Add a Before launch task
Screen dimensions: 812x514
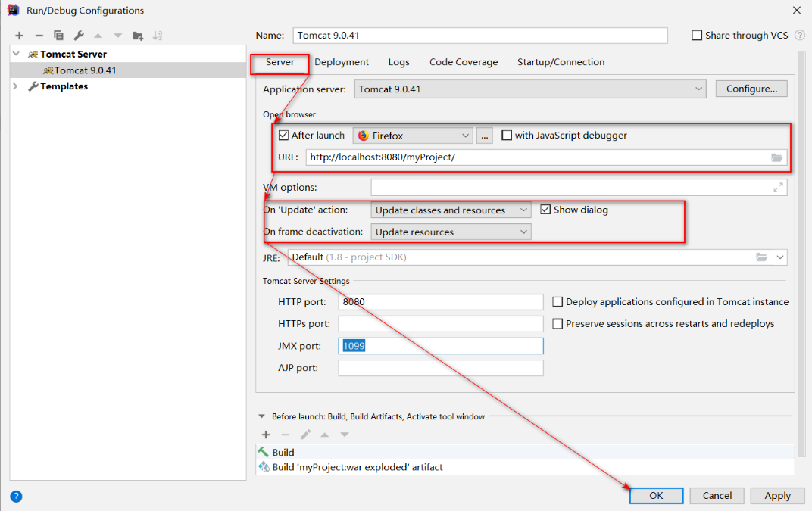coord(266,435)
